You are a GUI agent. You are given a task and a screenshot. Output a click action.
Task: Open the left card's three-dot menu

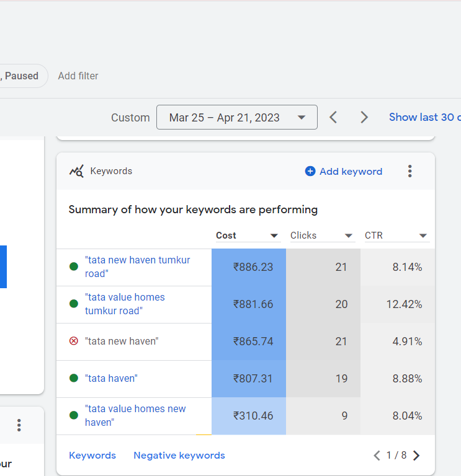click(x=19, y=425)
